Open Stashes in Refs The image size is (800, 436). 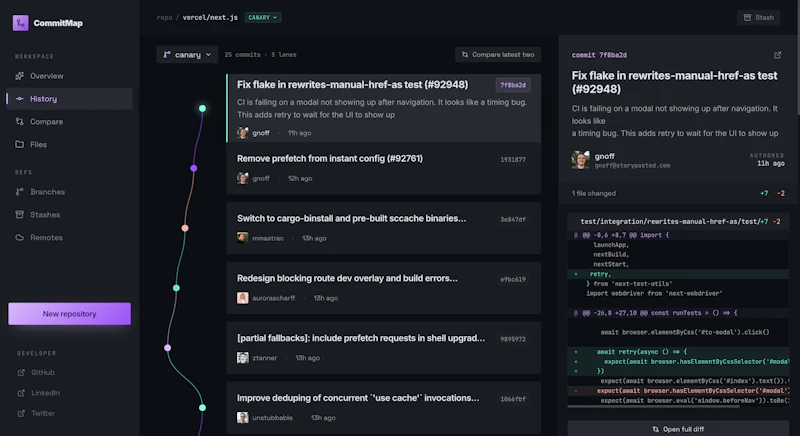click(70, 215)
